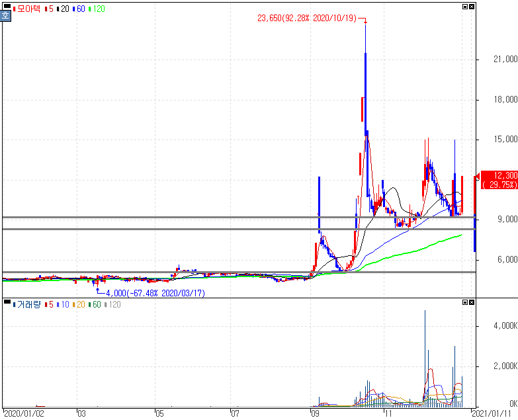Select the orange 20-day volume average legend
Viewport: 518px width, 420px height.
[x=79, y=304]
